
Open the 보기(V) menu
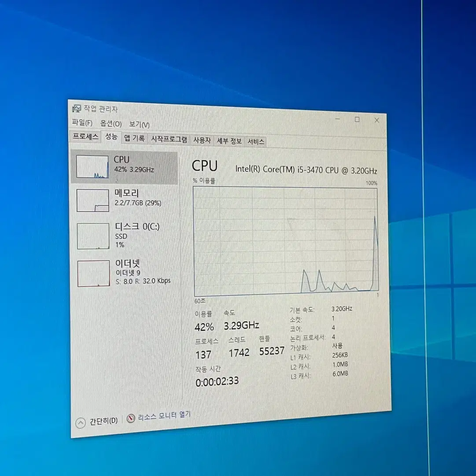point(139,124)
